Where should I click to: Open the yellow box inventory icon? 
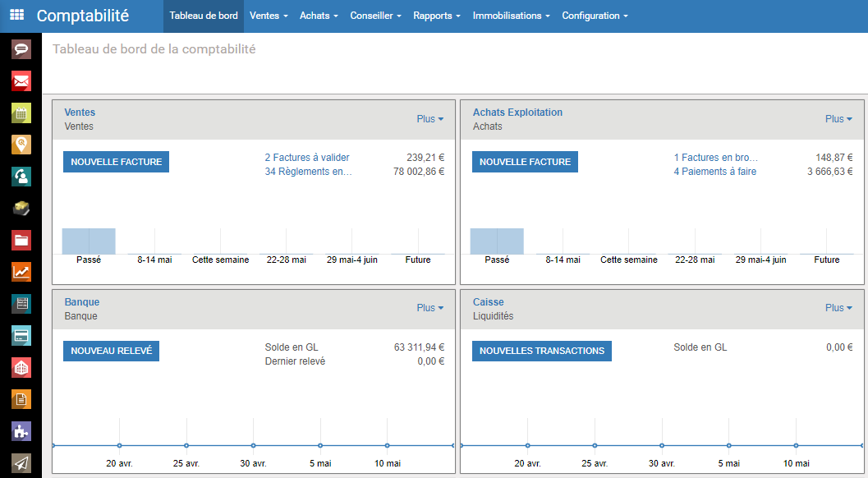pyautogui.click(x=21, y=209)
